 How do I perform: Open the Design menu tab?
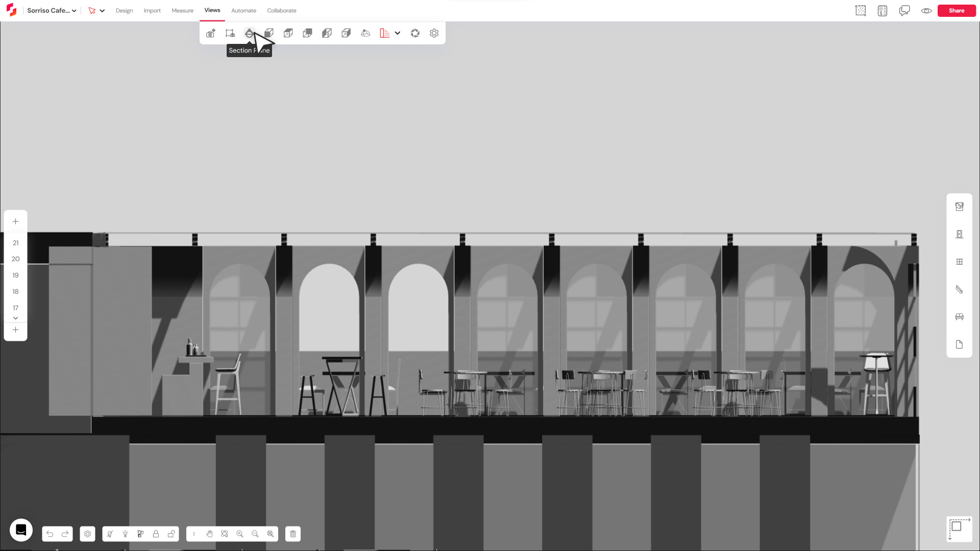pos(124,11)
